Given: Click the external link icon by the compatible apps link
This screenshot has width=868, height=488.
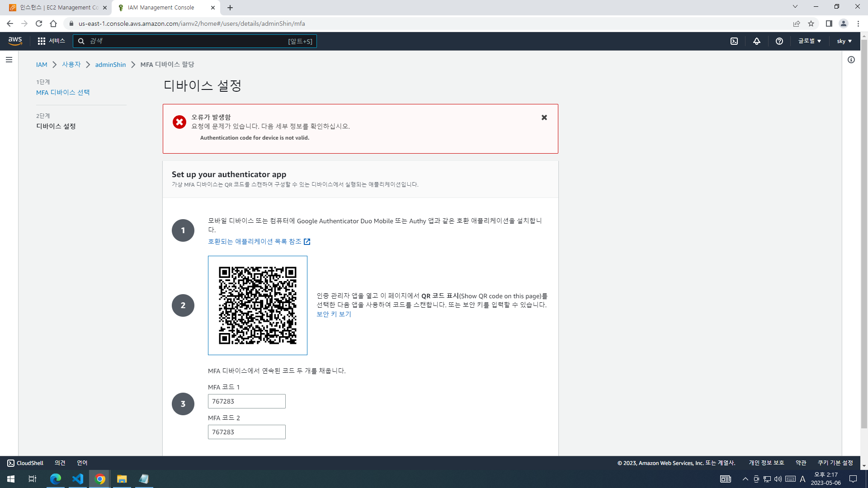Looking at the screenshot, I should [307, 242].
